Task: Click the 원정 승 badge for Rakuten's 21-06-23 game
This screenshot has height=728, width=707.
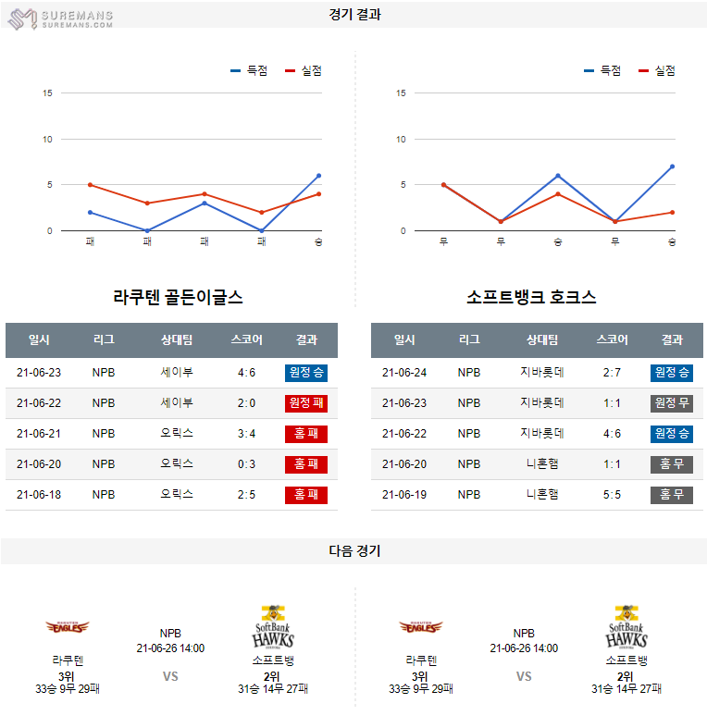Action: [306, 373]
